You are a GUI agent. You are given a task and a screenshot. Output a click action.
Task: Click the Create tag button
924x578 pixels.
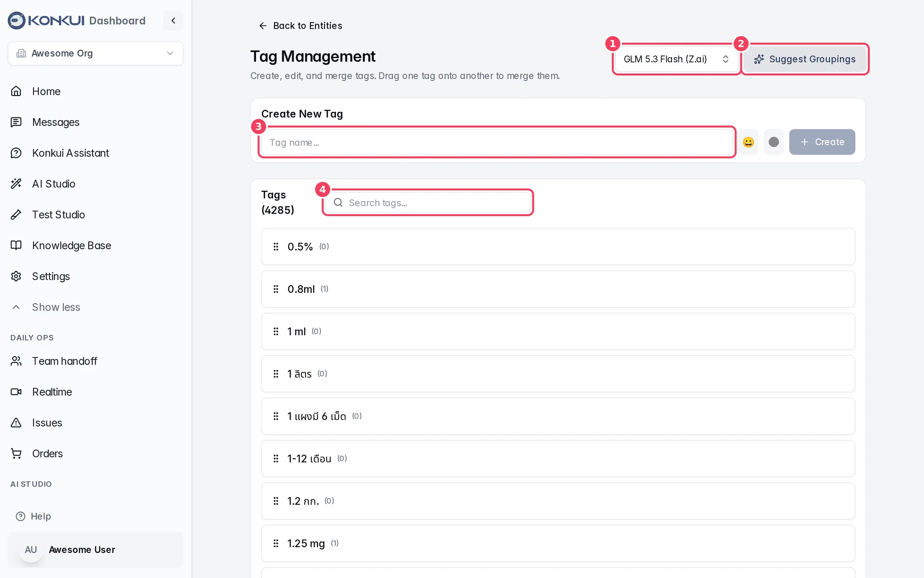(x=822, y=142)
